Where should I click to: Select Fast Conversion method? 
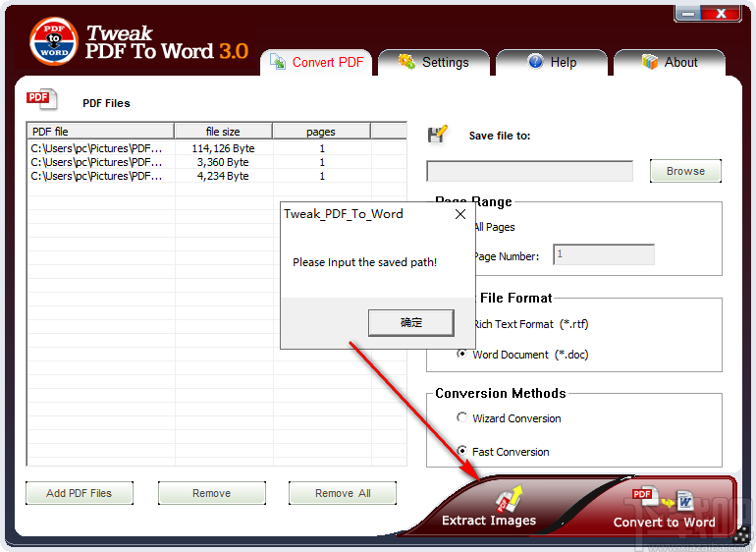[461, 451]
